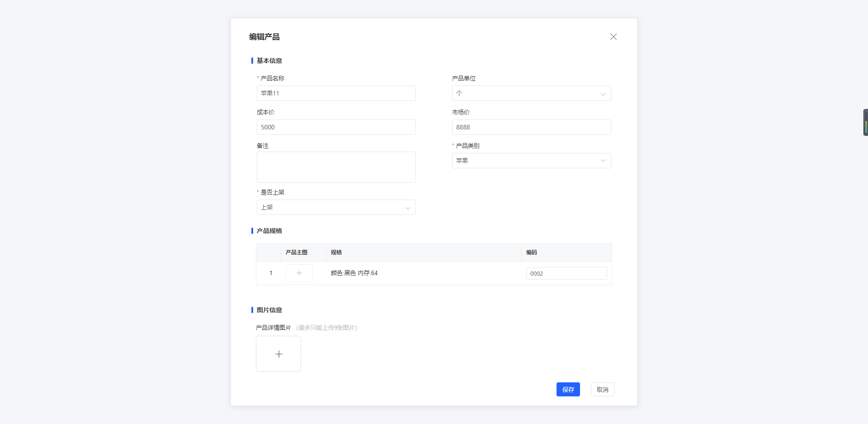Click the chevron arrow in 是否上架 select
The width and height of the screenshot is (868, 424).
(x=408, y=208)
